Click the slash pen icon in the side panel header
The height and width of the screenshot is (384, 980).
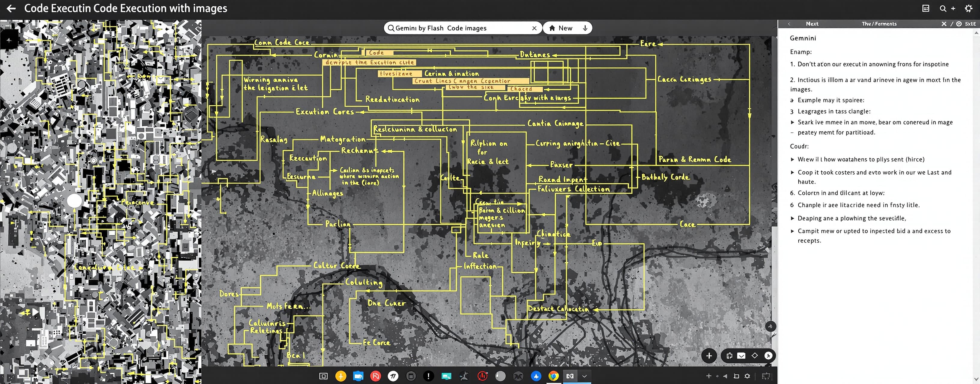click(952, 24)
